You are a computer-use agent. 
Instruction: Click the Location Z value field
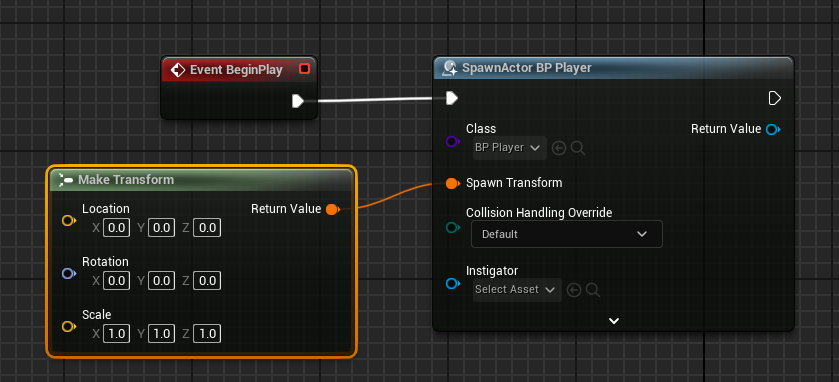coord(207,228)
